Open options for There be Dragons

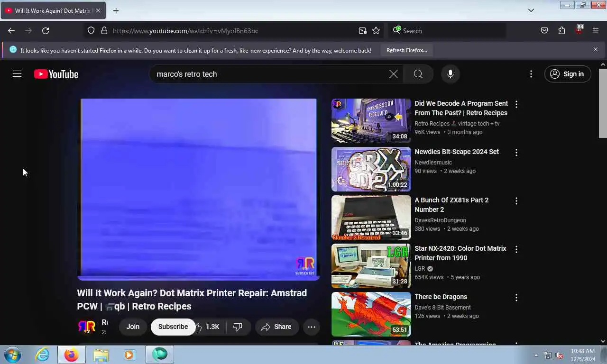tap(516, 298)
